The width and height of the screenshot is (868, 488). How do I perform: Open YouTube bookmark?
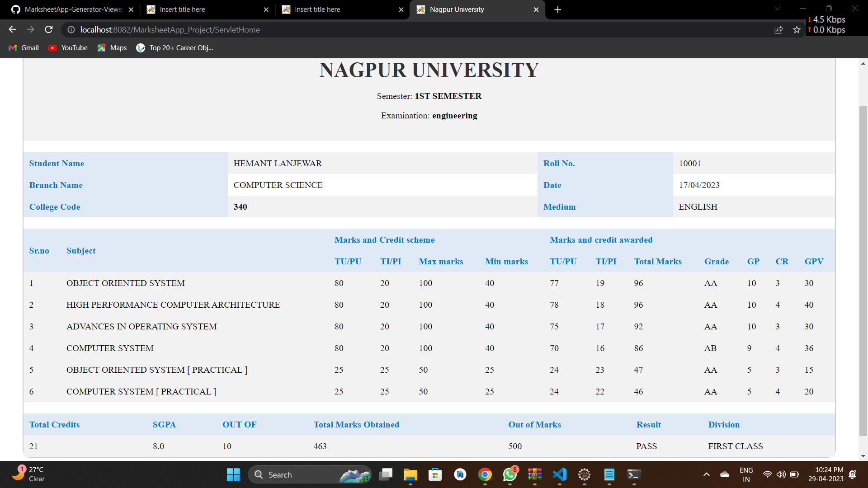coord(68,48)
